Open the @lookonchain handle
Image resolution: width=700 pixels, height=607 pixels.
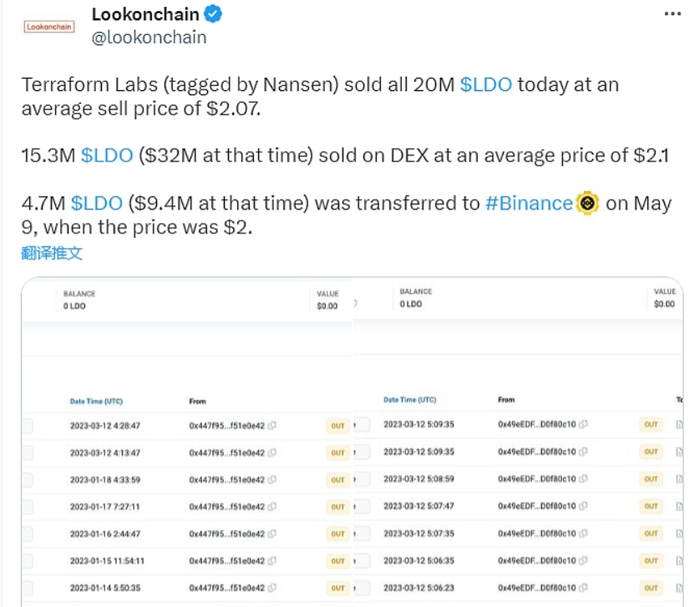tap(150, 38)
